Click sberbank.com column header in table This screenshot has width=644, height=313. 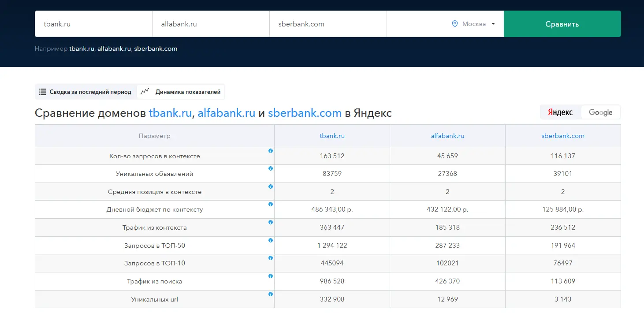point(563,136)
